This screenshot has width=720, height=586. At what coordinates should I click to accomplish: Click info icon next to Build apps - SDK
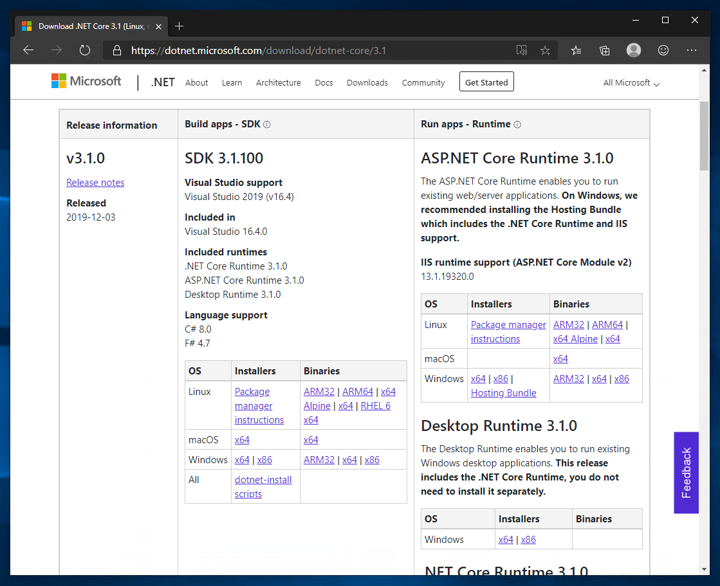pos(267,124)
